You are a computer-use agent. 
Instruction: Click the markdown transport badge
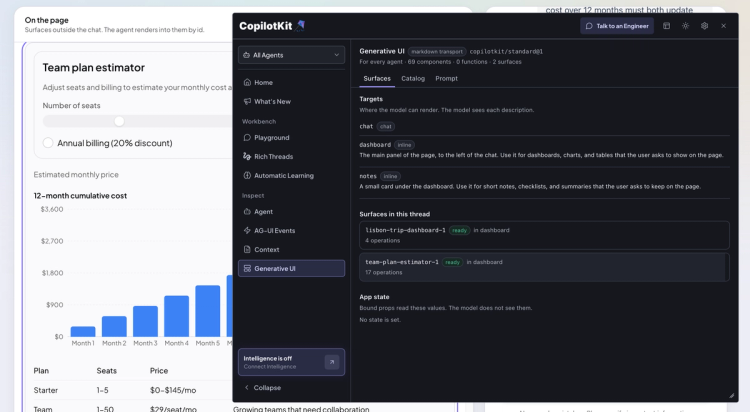437,52
